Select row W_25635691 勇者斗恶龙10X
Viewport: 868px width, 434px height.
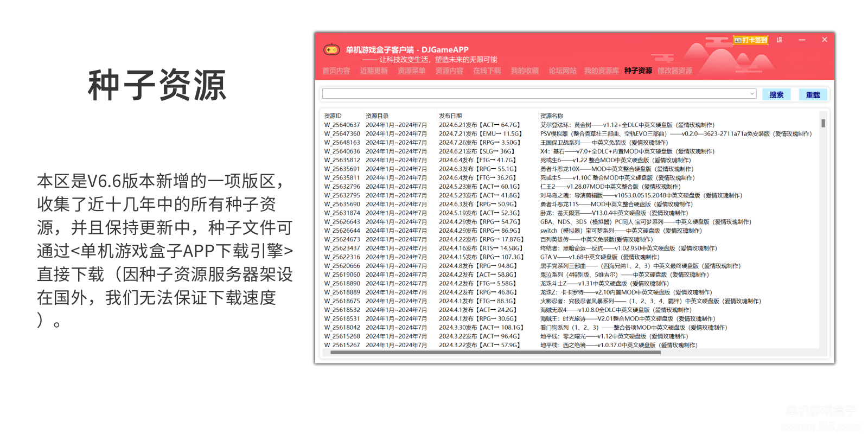point(571,169)
